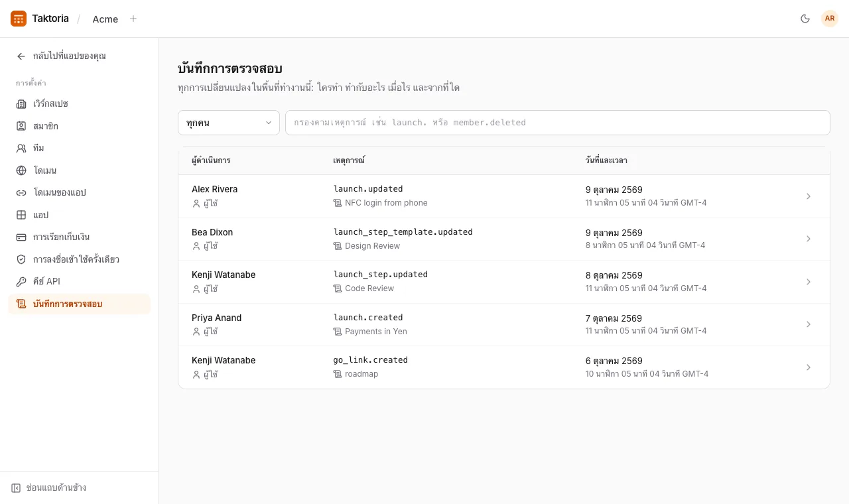Image resolution: width=849 pixels, height=504 pixels.
Task: Click the ผู้ดำเนินการ column header
Action: pyautogui.click(x=211, y=160)
